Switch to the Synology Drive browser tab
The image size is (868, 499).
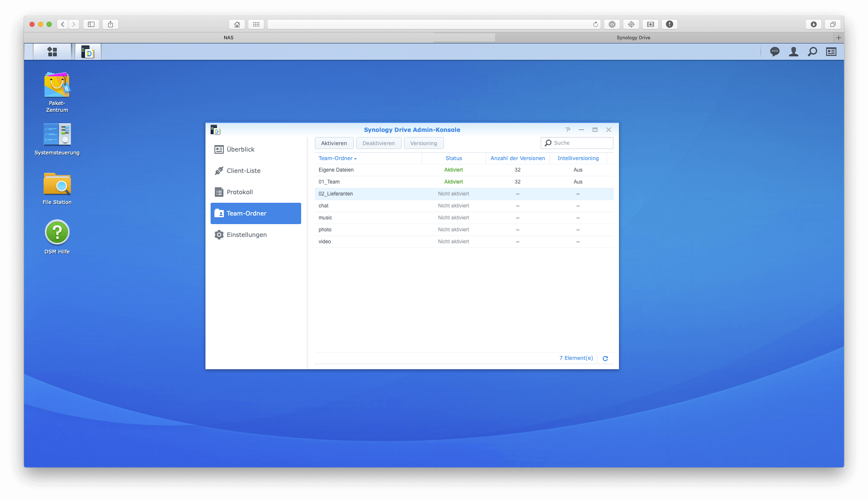tap(633, 38)
